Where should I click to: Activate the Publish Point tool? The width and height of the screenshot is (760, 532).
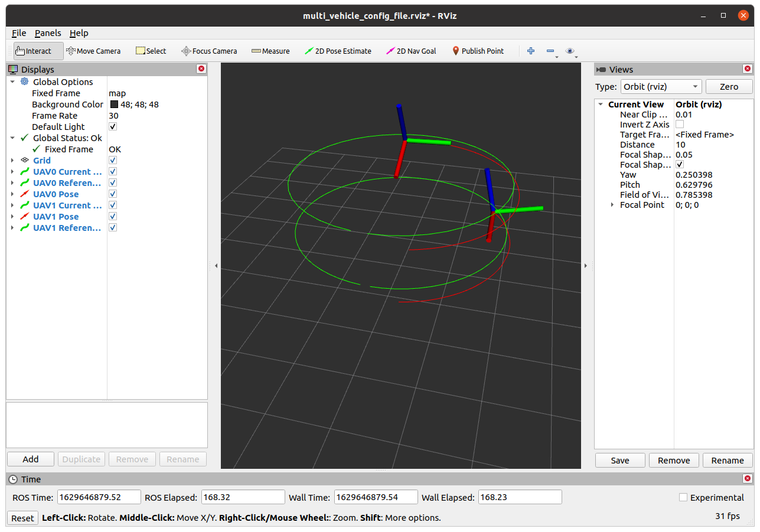click(x=478, y=51)
